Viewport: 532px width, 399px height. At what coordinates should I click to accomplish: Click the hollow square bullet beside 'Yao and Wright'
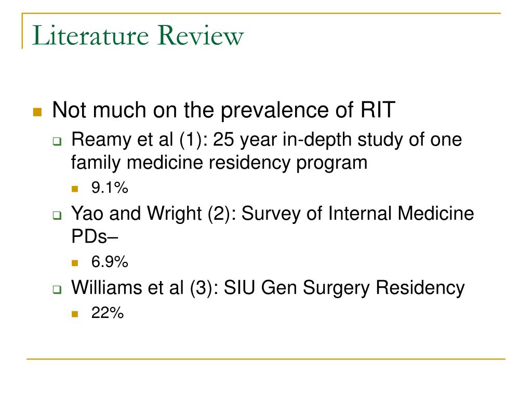57,216
